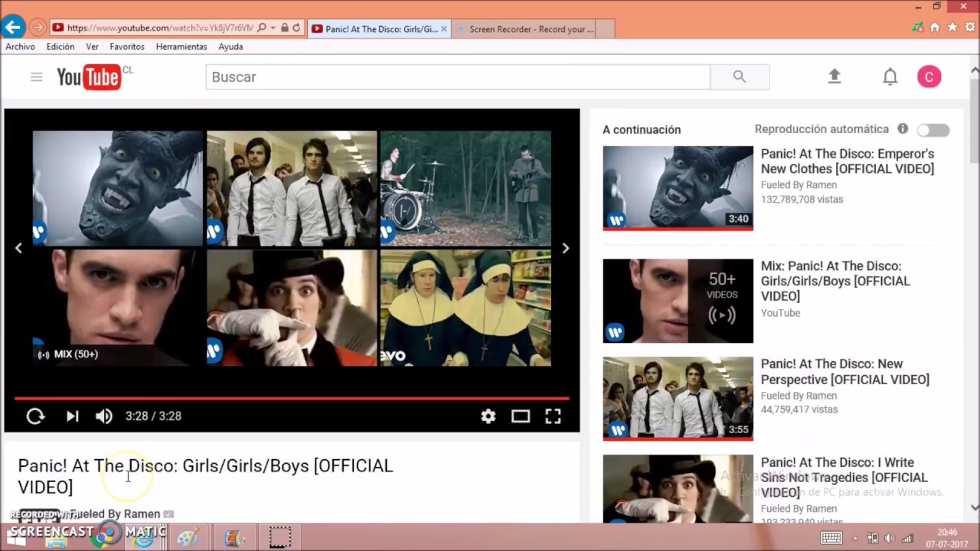The height and width of the screenshot is (551, 980).
Task: Click the red video progress bar
Action: (292, 398)
